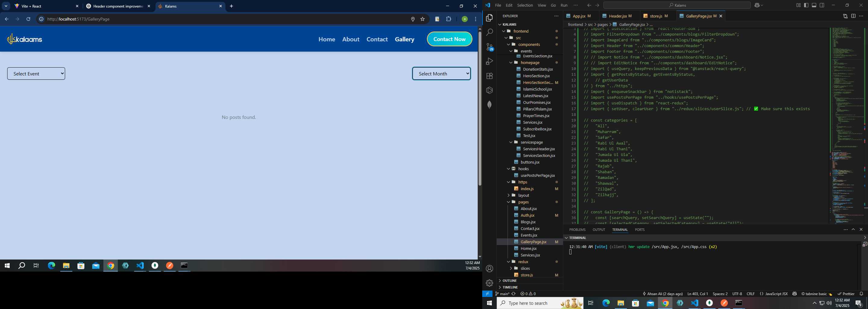Open Chrome extensions puzzle icon

[x=448, y=19]
